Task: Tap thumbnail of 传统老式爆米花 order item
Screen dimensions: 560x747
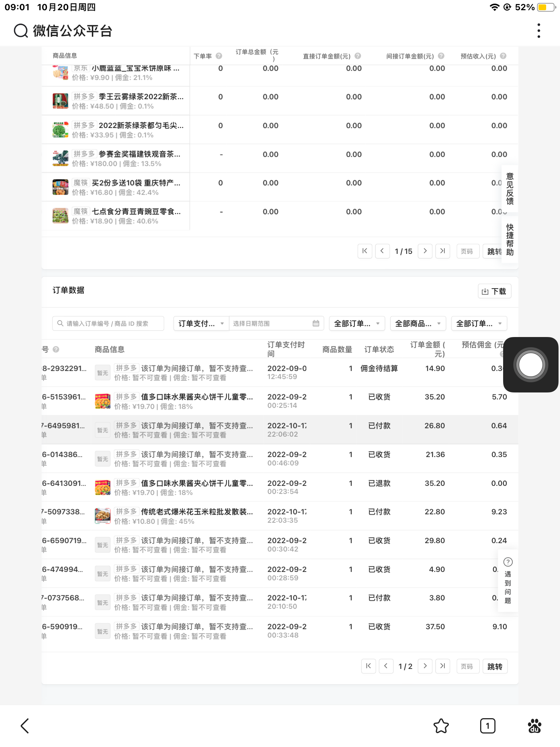Action: [102, 516]
